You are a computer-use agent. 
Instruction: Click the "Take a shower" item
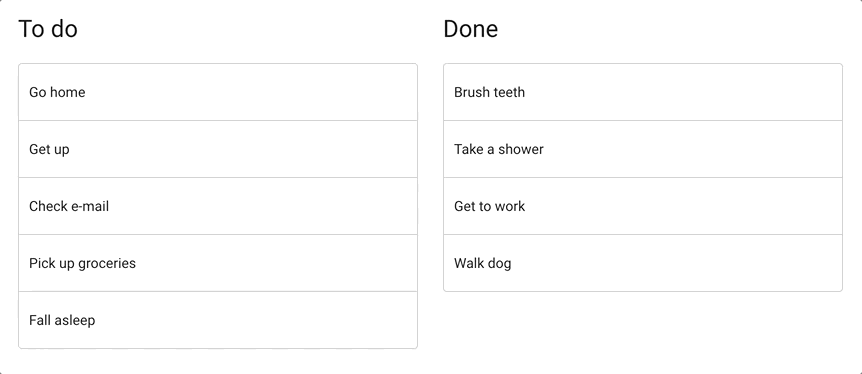tap(643, 149)
